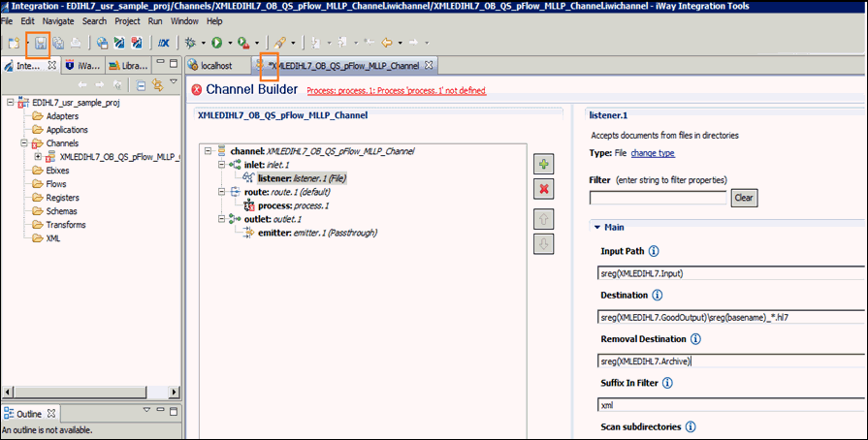Select the emitter.1 (Passthrough) node
Screen dimensions: 868x440
pos(317,233)
